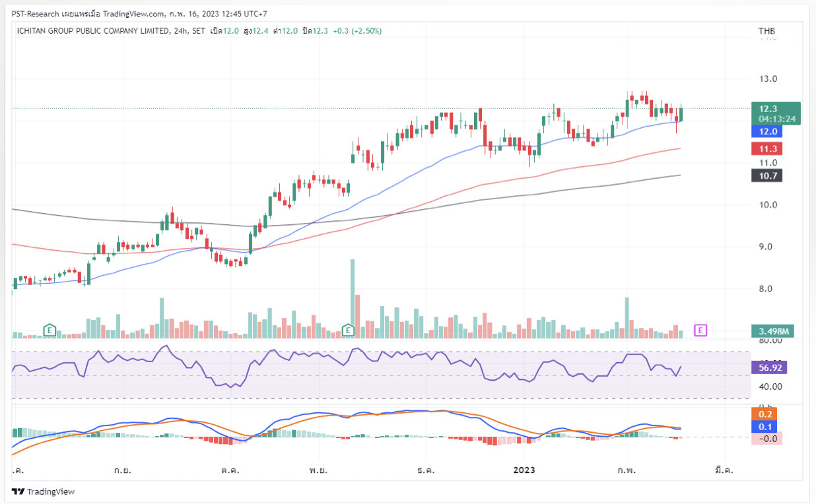Select the low value ต่ำ12.0 in header
This screenshot has height=504, width=816.
pyautogui.click(x=287, y=31)
